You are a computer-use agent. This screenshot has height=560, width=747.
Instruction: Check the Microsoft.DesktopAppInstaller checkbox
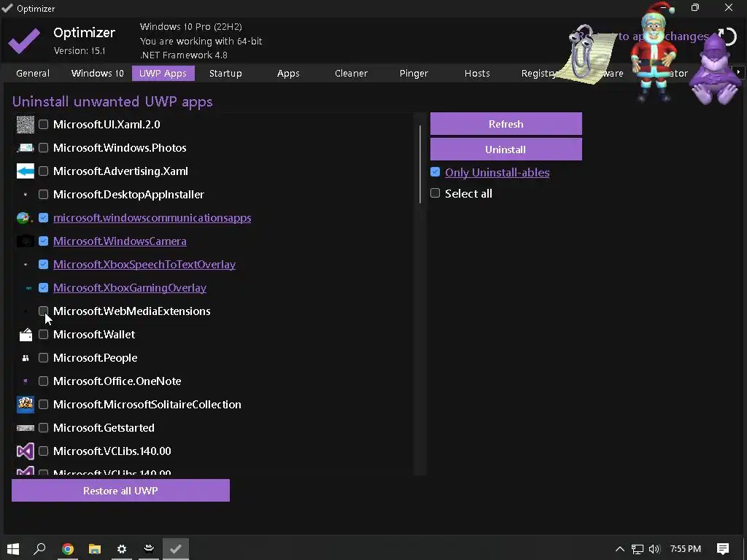(43, 194)
